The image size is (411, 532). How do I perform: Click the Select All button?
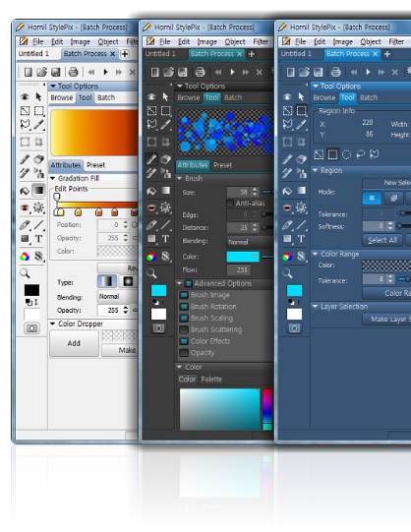(382, 240)
